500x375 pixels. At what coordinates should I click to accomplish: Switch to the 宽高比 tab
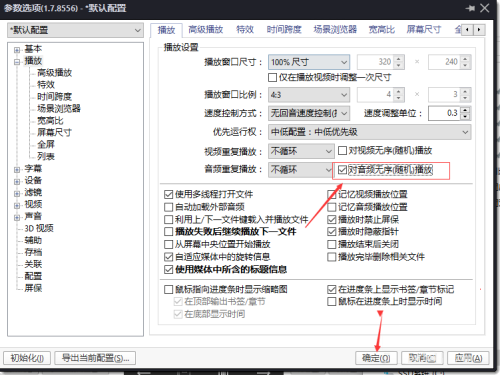pos(382,30)
